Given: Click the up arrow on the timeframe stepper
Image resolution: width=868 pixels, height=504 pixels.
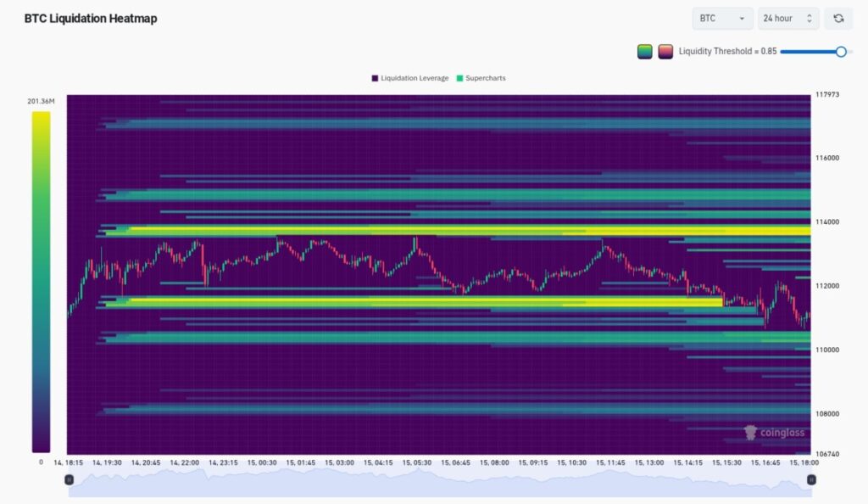Looking at the screenshot, I should tap(809, 14).
